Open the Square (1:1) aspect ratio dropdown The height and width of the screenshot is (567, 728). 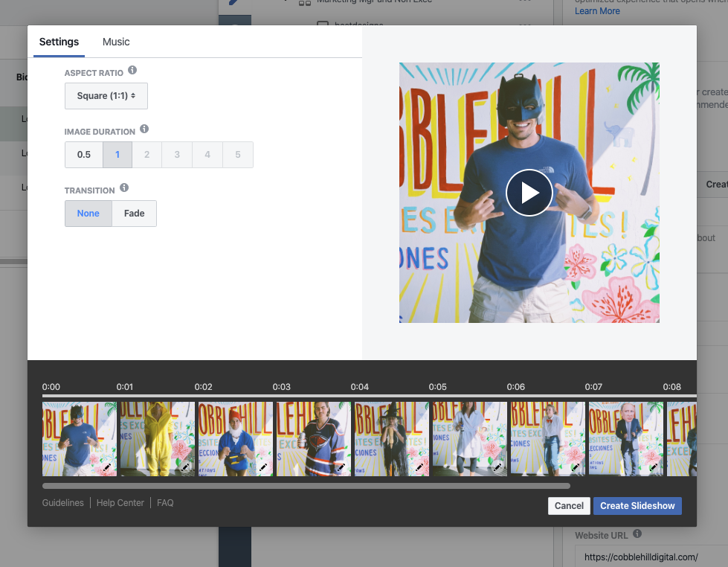click(x=106, y=96)
